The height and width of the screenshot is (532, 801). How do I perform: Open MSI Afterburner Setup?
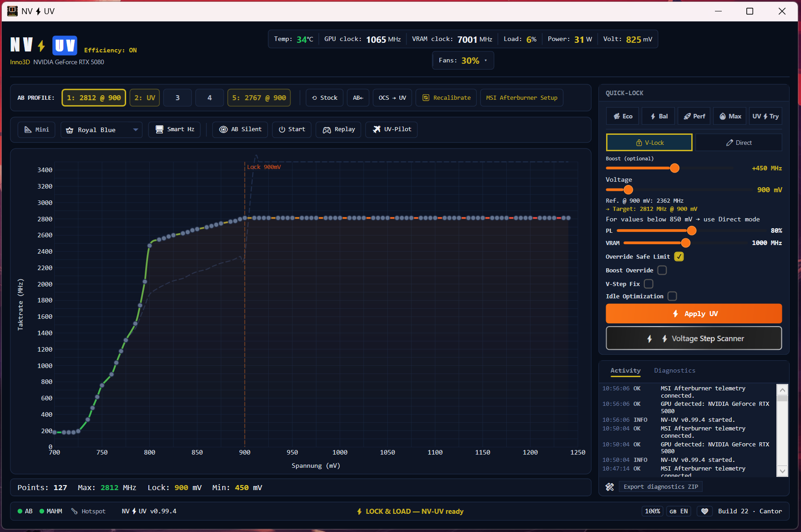coord(522,98)
